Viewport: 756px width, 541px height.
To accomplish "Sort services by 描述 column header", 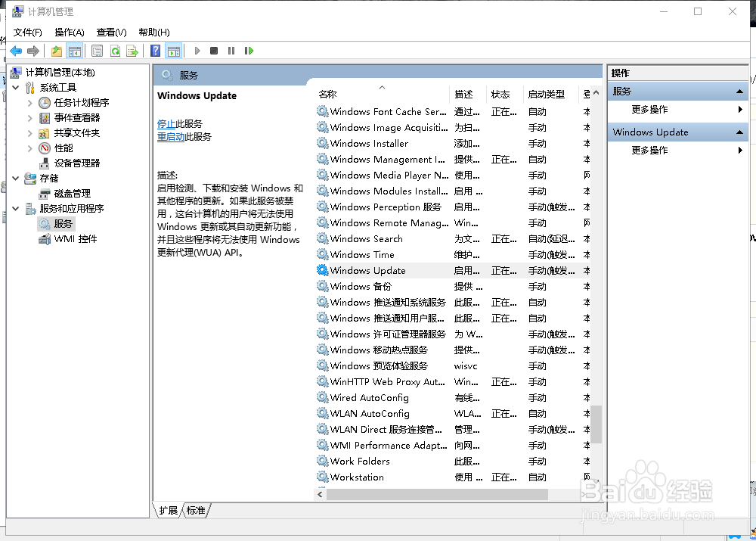I will click(x=468, y=94).
